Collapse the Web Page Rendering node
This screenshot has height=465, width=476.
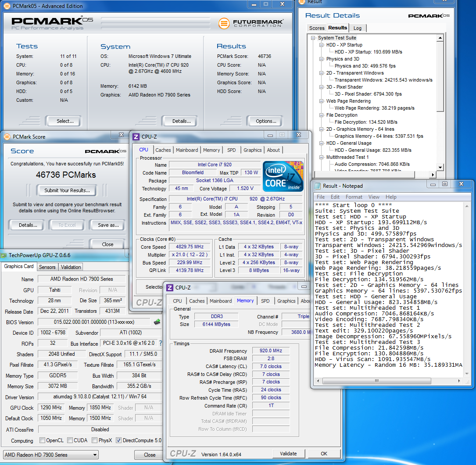click(322, 101)
